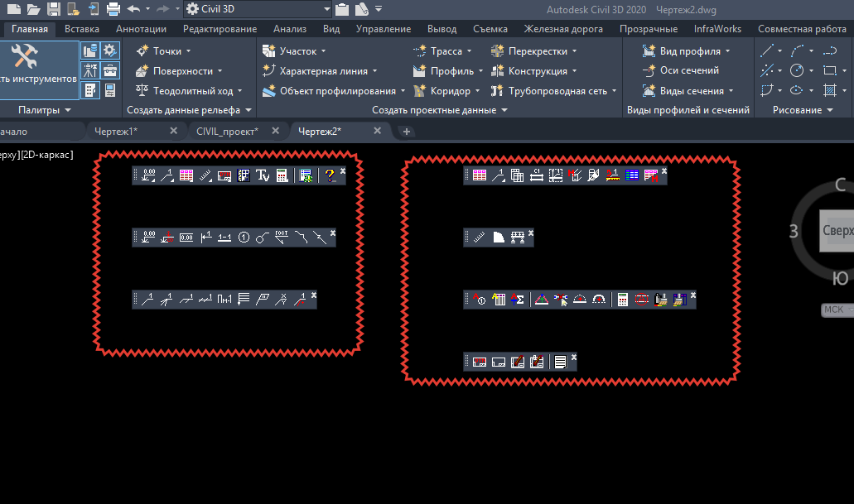Click the white quarter-circle shape icon
Viewport: 854px width, 504px height.
499,238
